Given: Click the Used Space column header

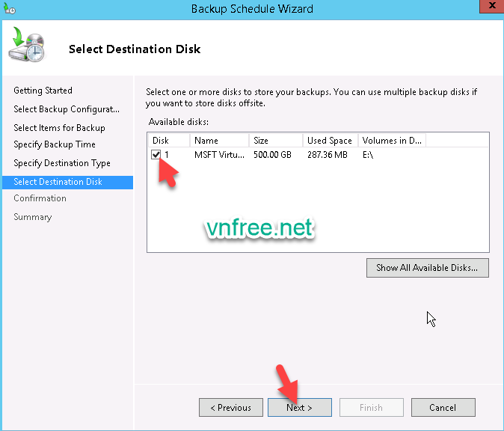Looking at the screenshot, I should point(330,141).
